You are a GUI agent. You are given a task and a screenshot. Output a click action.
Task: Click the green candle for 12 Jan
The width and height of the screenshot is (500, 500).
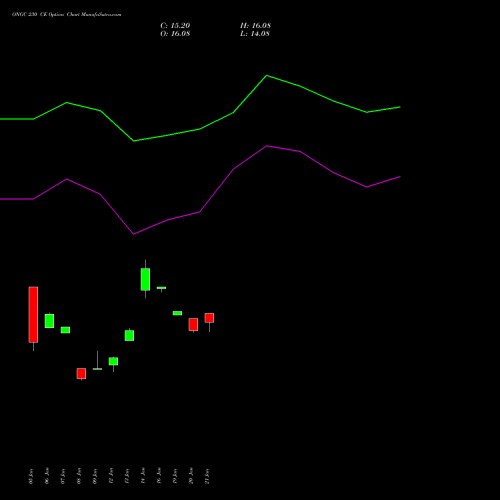[x=113, y=361]
